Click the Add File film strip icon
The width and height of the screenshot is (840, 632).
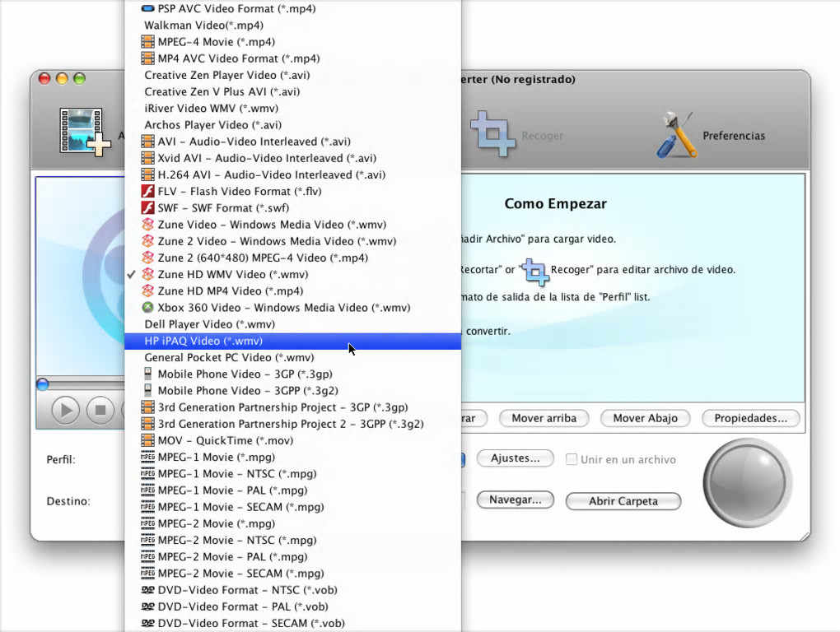click(85, 132)
